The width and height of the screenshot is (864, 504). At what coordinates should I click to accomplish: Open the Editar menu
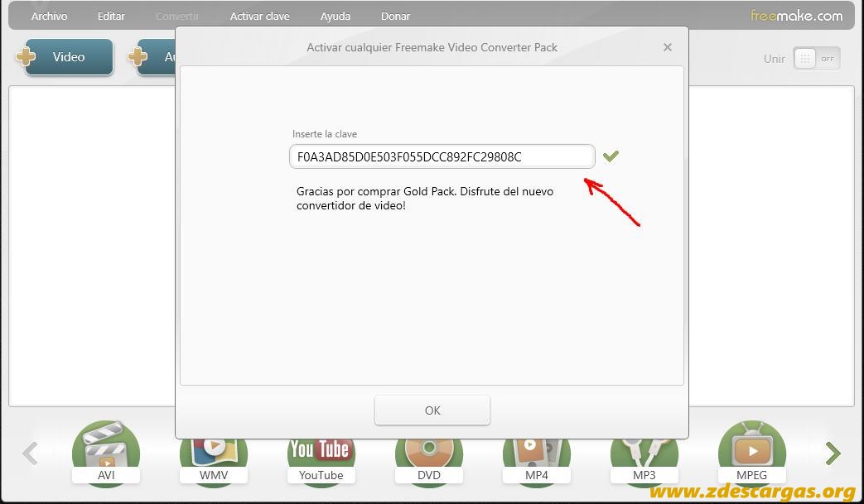click(111, 17)
